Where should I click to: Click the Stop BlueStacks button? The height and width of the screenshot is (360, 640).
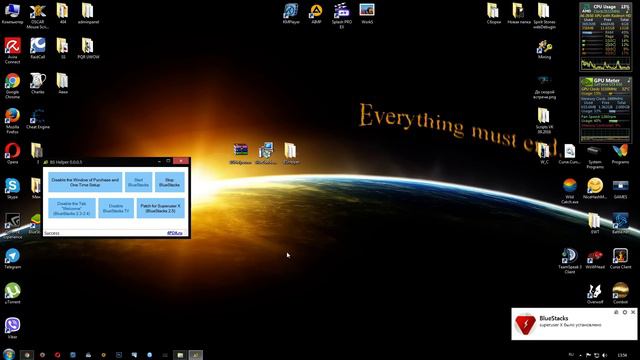click(x=169, y=182)
